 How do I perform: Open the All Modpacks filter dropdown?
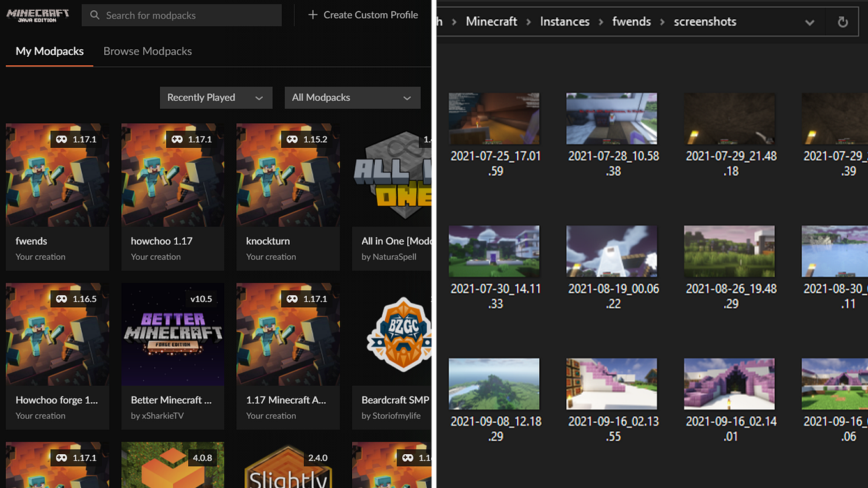[352, 97]
